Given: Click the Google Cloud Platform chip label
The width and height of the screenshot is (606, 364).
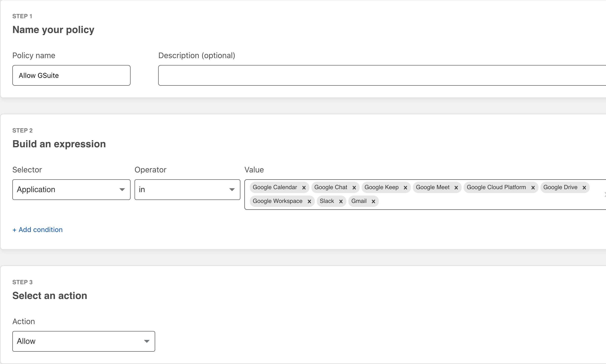Looking at the screenshot, I should click(x=496, y=187).
